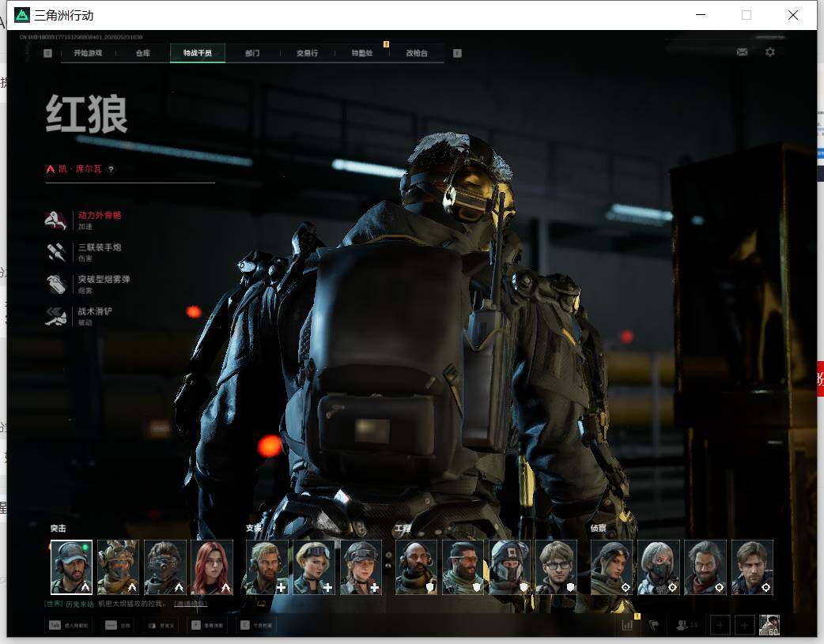The width and height of the screenshot is (824, 644).
Task: Select the 动力外骨骼 skill icon
Action: (x=56, y=220)
